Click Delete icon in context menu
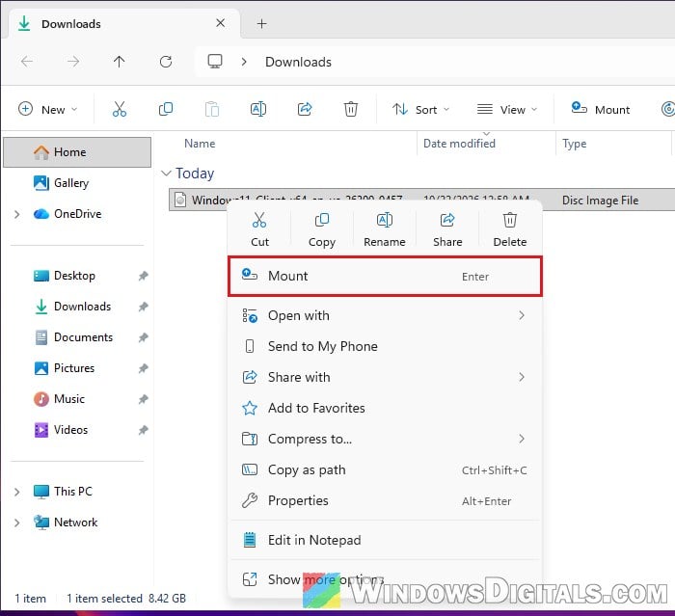675x616 pixels. pos(510,220)
